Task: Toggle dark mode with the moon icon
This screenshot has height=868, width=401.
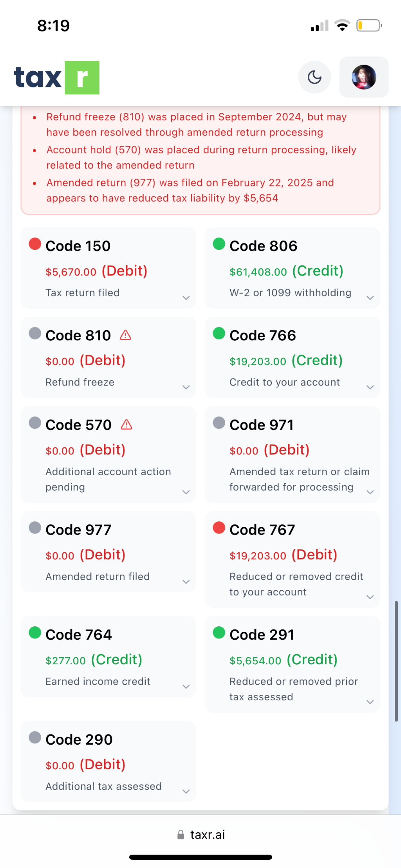Action: [x=314, y=77]
